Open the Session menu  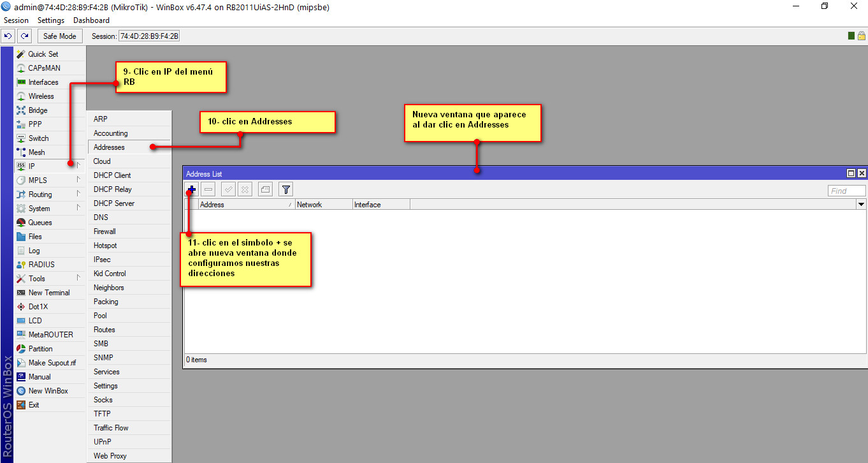tap(16, 20)
